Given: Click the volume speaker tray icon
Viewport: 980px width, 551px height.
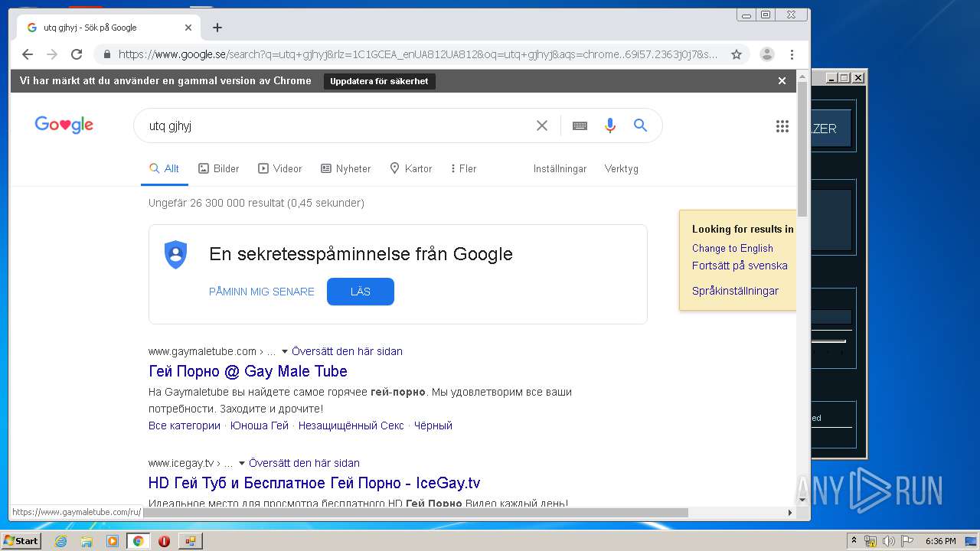Looking at the screenshot, I should click(x=889, y=541).
